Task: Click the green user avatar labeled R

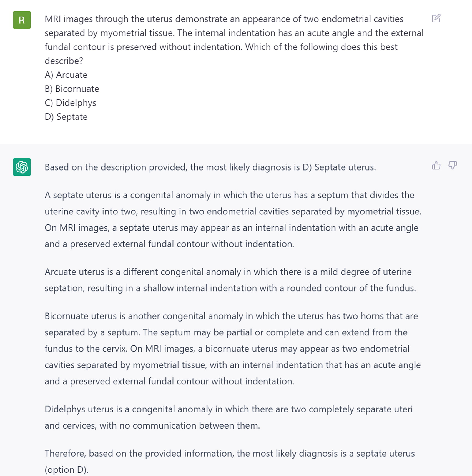Action: point(22,20)
